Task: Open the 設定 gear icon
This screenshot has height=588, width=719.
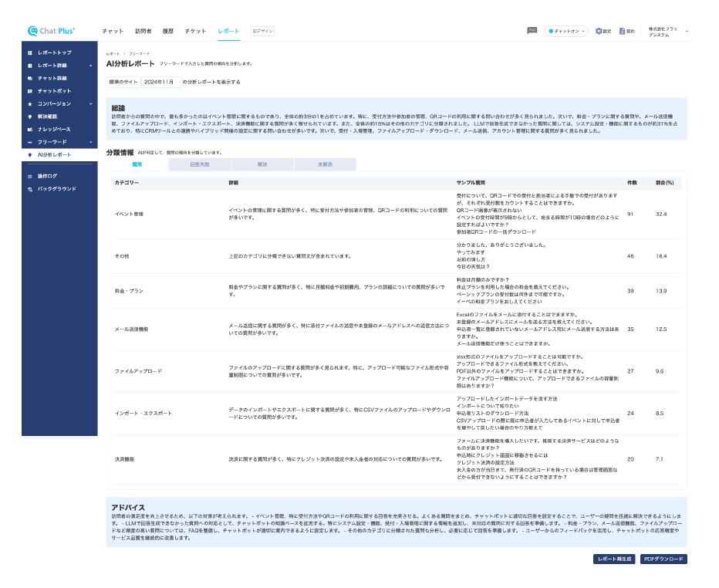Action: point(603,31)
